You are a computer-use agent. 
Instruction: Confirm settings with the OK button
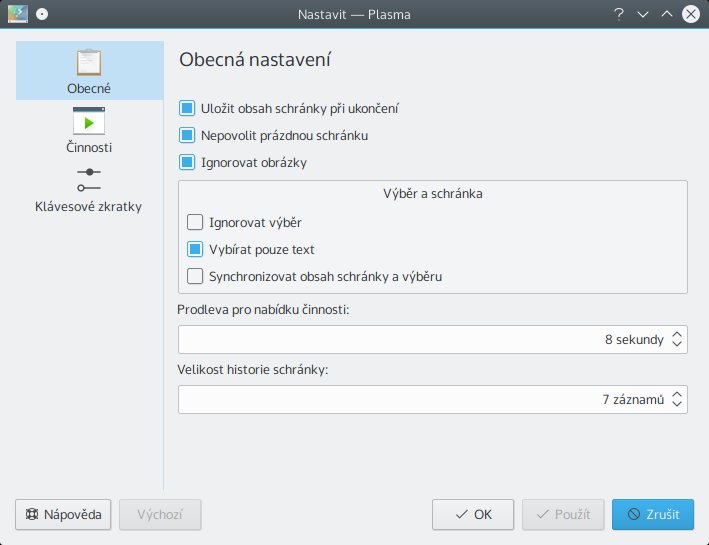click(x=473, y=515)
